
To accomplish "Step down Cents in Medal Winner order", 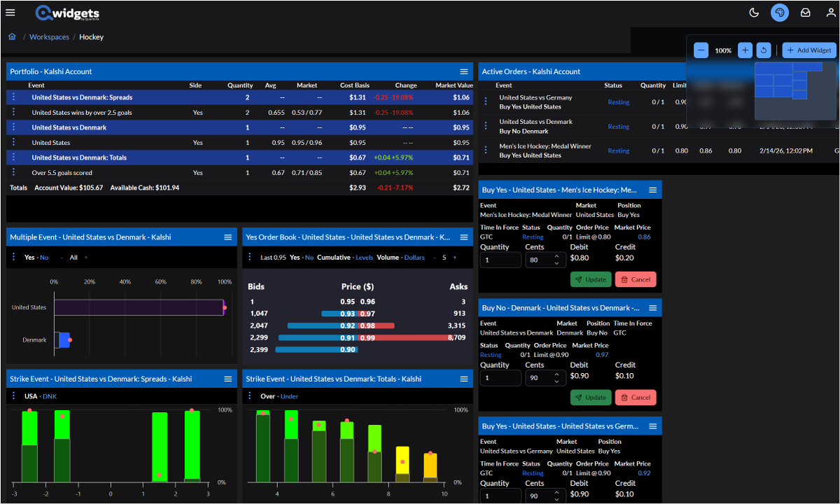I will coord(556,263).
